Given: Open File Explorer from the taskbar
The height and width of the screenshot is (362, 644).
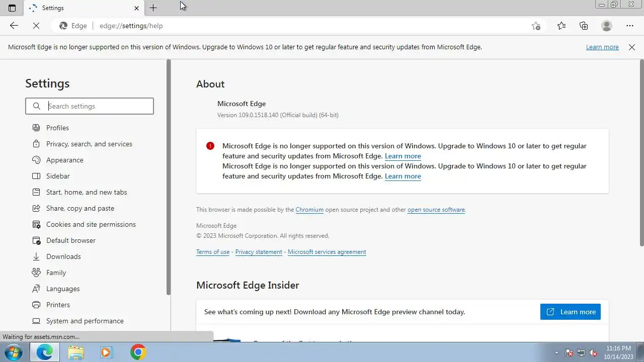Looking at the screenshot, I should (76, 352).
